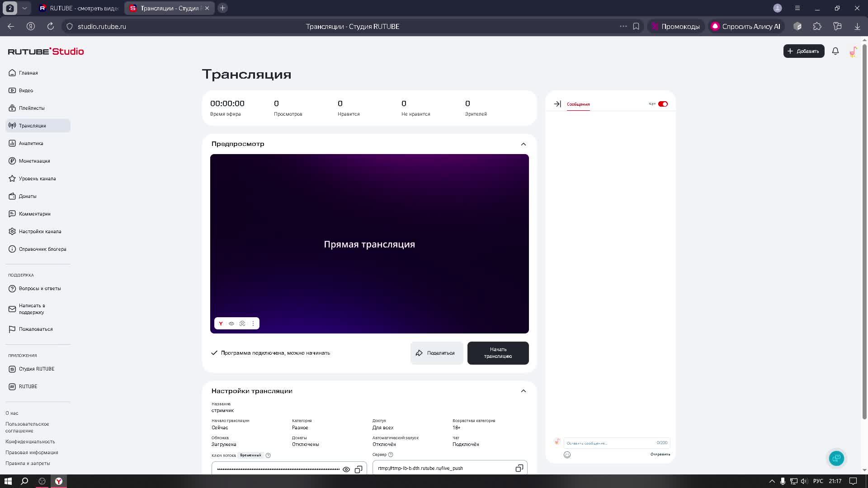The width and height of the screenshot is (868, 488).
Task: Click the help icon next to Сервер
Action: pyautogui.click(x=391, y=455)
